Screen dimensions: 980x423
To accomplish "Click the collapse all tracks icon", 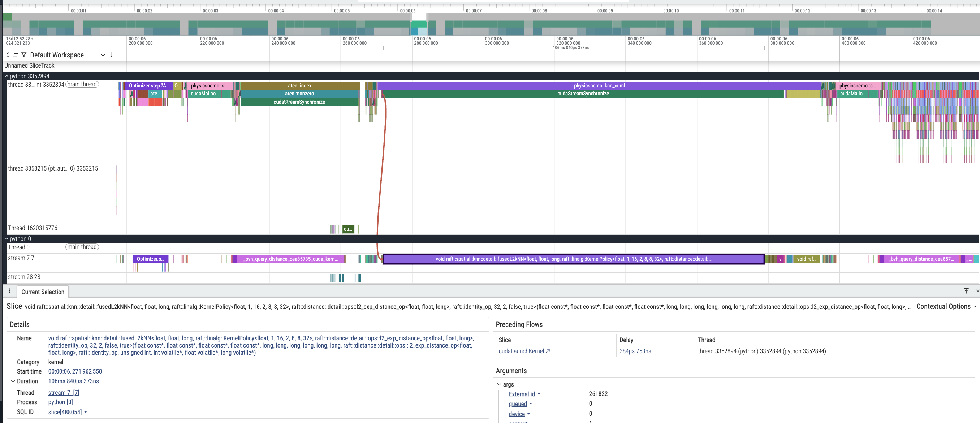I will (8, 55).
